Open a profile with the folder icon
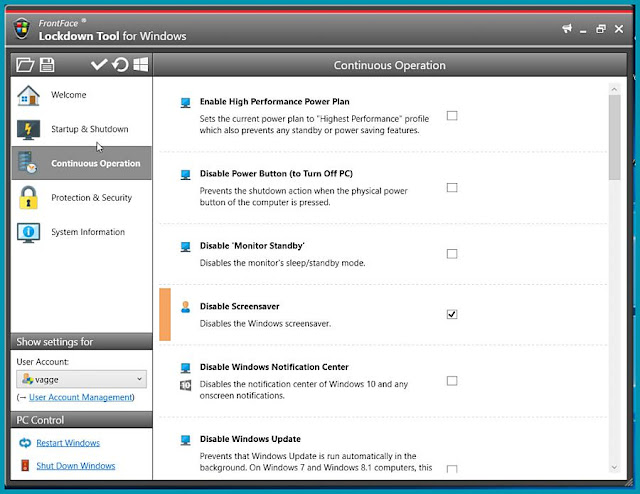This screenshot has height=494, width=640. [x=25, y=65]
